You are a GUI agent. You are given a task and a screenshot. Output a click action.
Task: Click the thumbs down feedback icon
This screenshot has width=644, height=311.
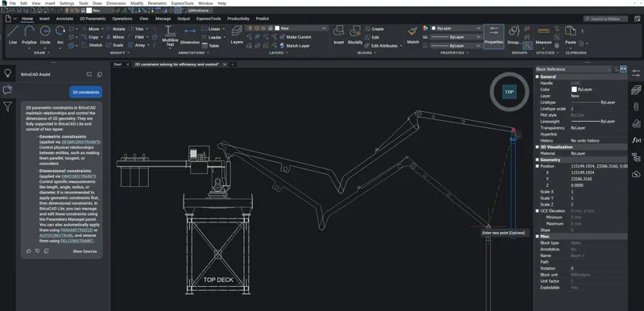tap(37, 251)
